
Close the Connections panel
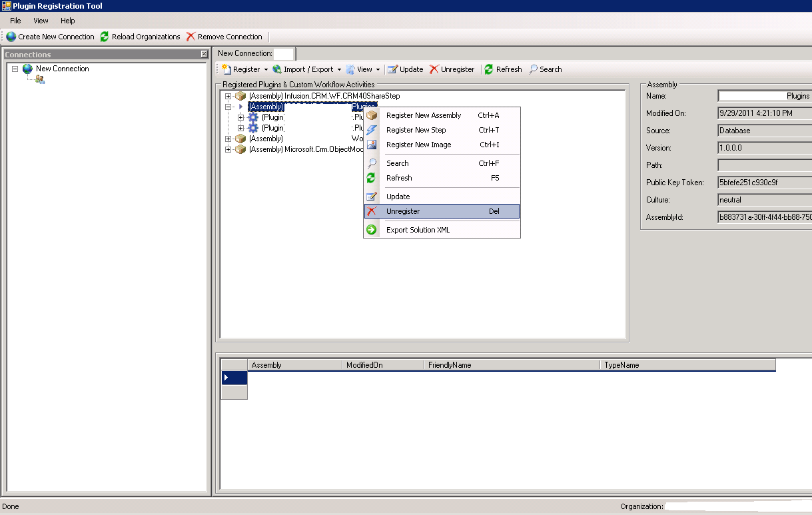(x=204, y=55)
